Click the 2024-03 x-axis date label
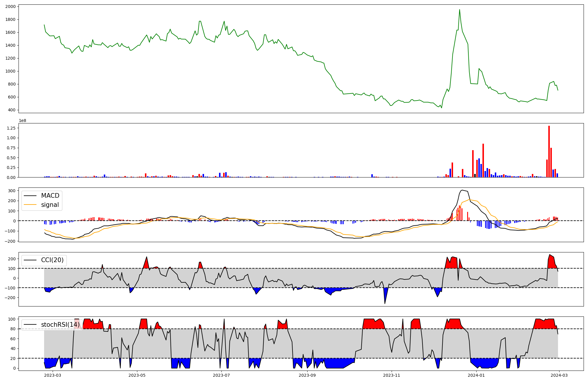The height and width of the screenshot is (382, 588). pos(559,375)
